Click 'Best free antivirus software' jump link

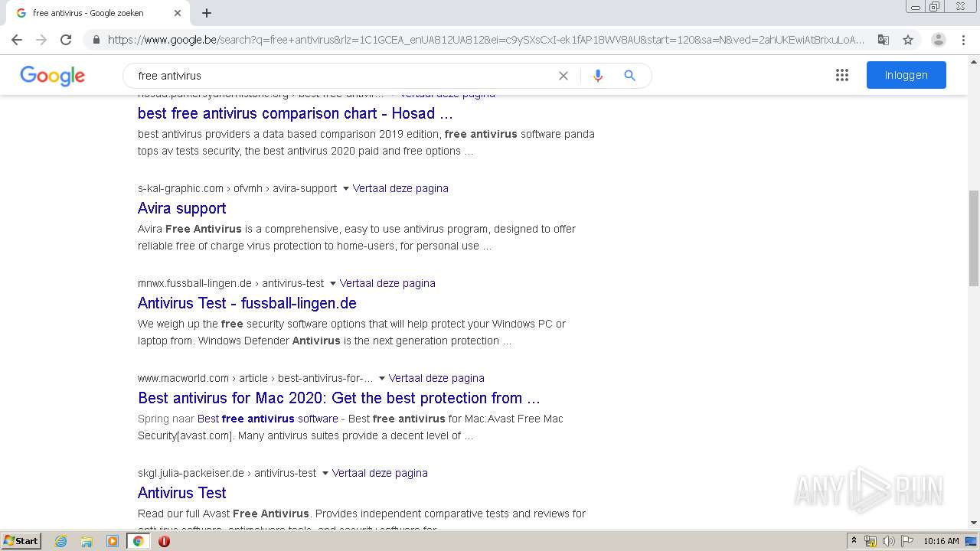coord(268,419)
